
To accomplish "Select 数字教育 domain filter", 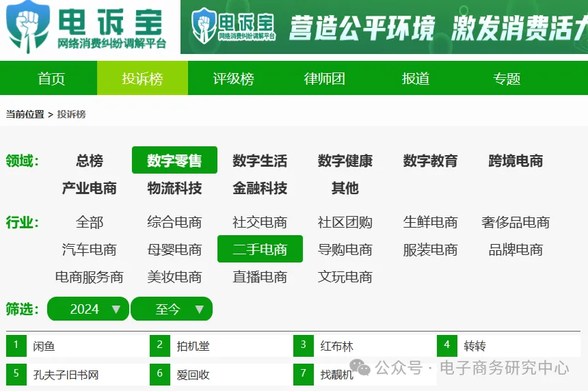I will [430, 161].
